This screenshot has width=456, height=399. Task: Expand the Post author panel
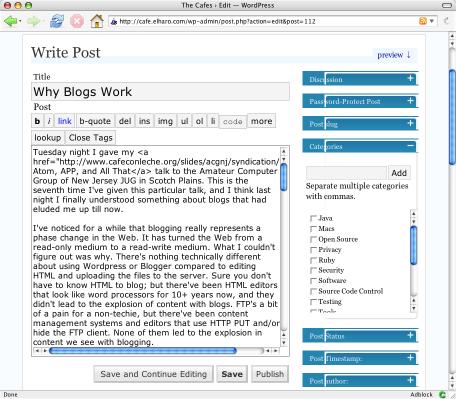410,380
